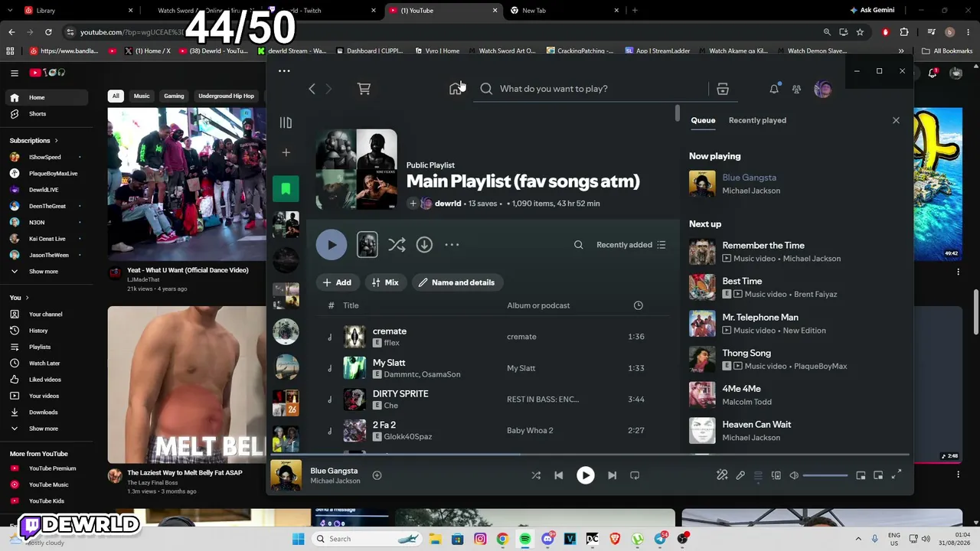Add a collaborator next to dewrld's name
980x551 pixels.
click(x=413, y=204)
